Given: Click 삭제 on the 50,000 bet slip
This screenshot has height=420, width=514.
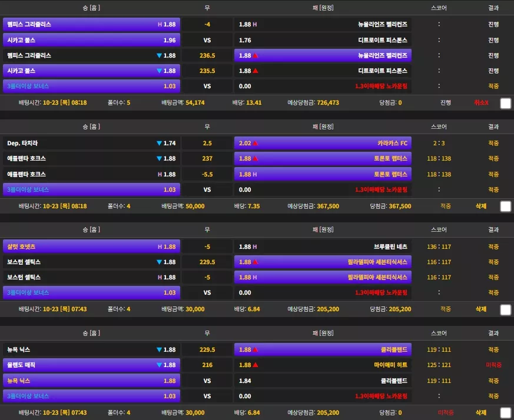Looking at the screenshot, I should click(x=481, y=206).
